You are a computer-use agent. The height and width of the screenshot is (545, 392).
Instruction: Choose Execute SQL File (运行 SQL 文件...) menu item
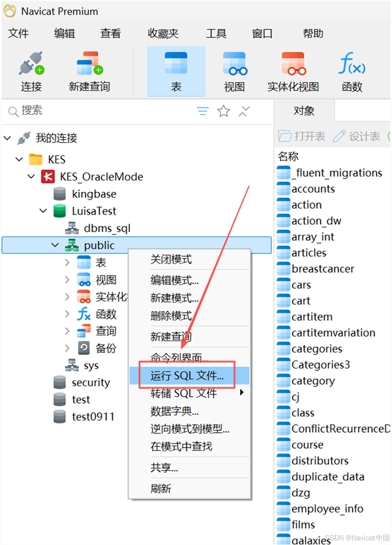click(x=190, y=375)
